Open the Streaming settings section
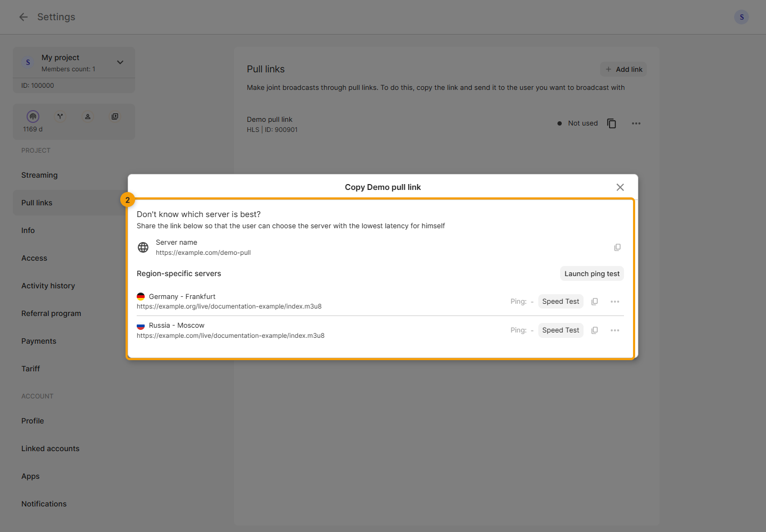 click(x=39, y=175)
